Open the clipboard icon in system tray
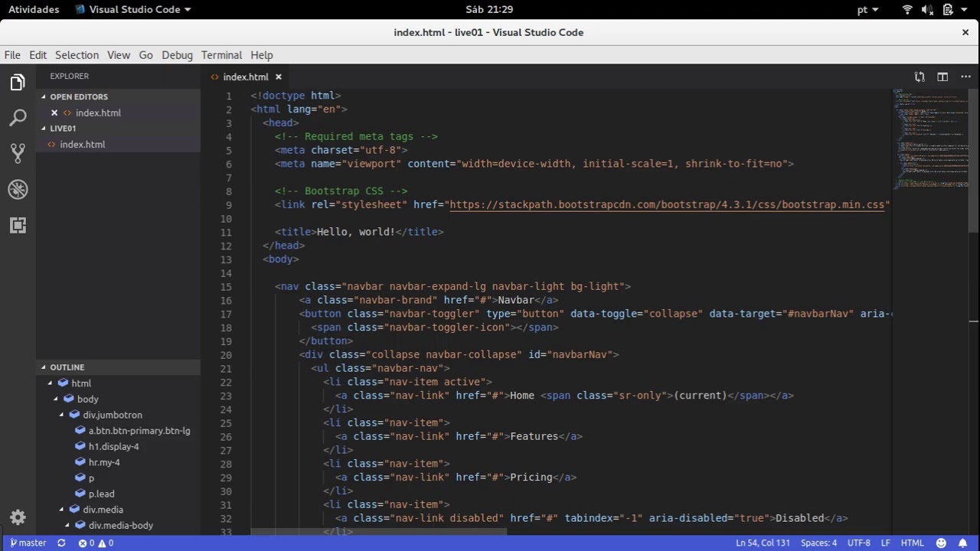980x551 pixels. [x=947, y=9]
